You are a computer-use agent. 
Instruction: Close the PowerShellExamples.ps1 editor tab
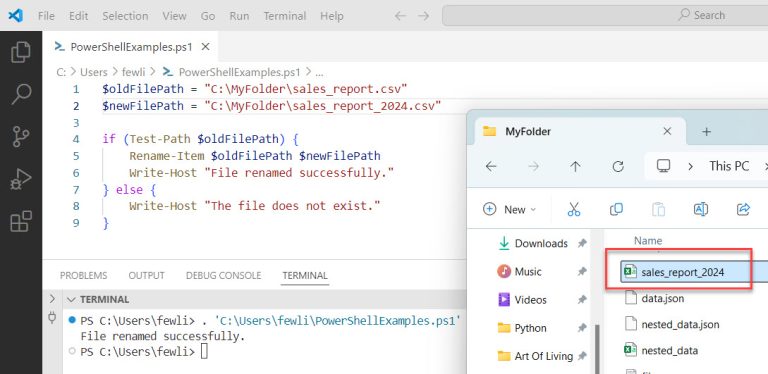tap(206, 47)
